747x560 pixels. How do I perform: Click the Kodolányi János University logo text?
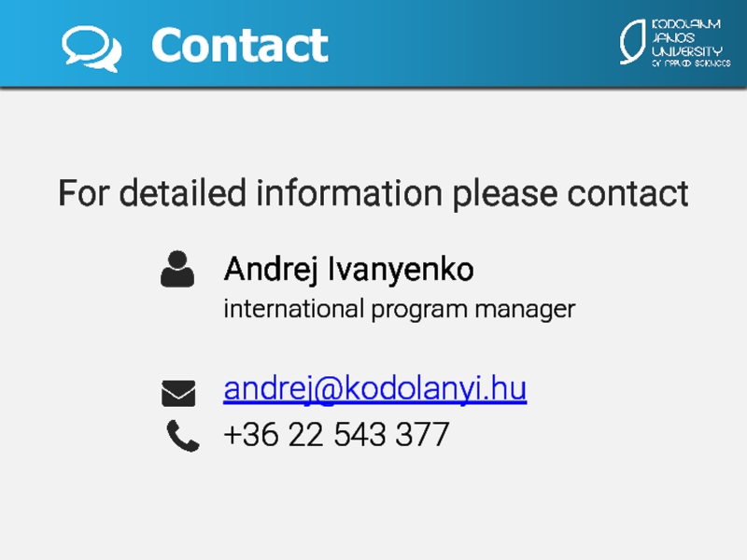tap(685, 37)
